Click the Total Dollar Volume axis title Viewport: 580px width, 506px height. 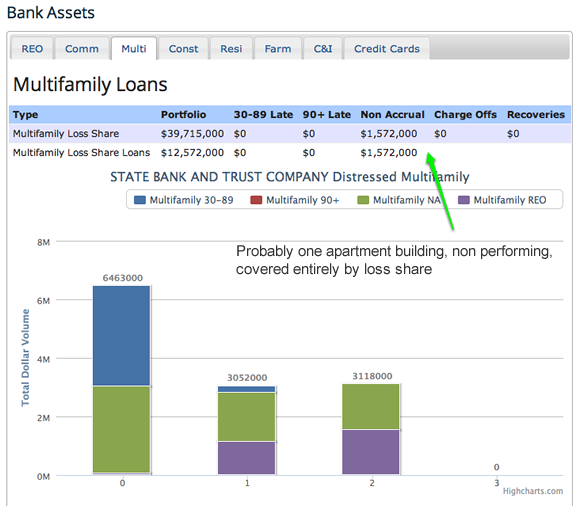[x=25, y=358]
